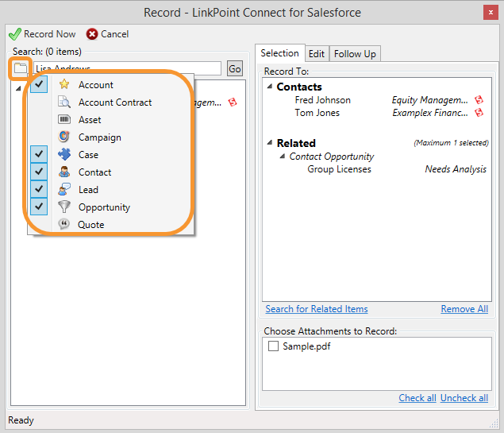The width and height of the screenshot is (504, 433).
Task: Click Salesforce icon next to Tom Jones
Action: 479,113
